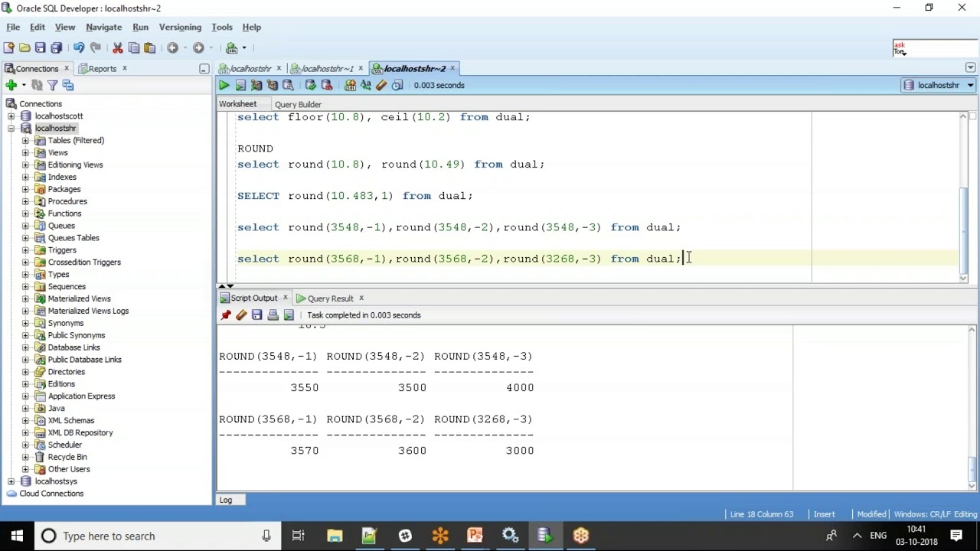Close the localhosthr~2 editor tab
This screenshot has height=551, width=980.
pos(452,69)
